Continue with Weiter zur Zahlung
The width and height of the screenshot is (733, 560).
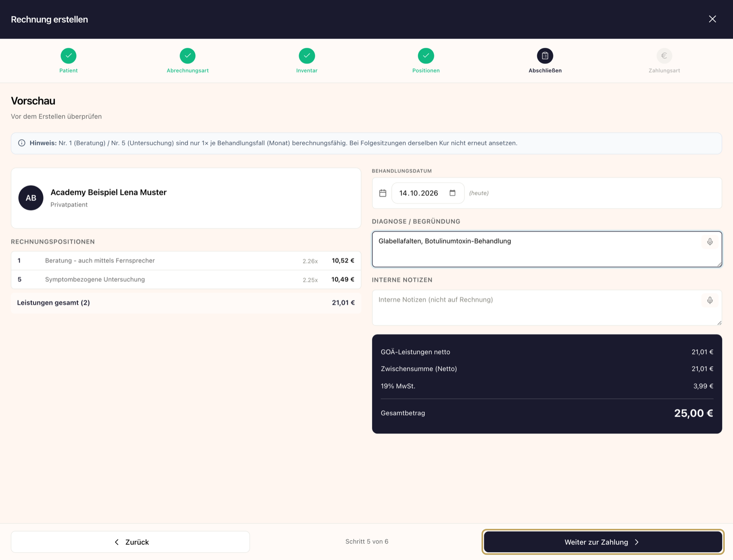pos(603,542)
